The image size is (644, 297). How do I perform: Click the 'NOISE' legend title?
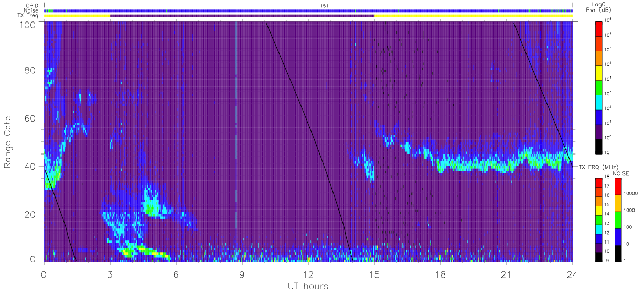(x=621, y=174)
